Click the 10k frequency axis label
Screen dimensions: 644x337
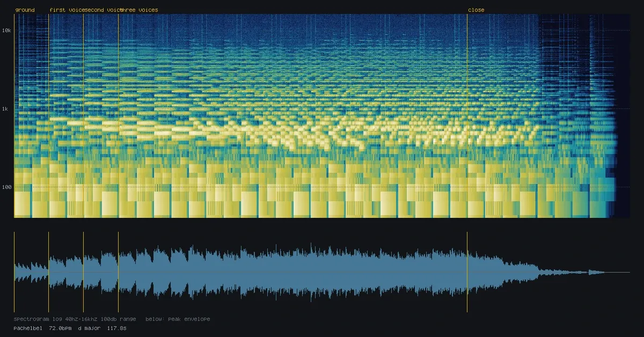[x=6, y=31]
